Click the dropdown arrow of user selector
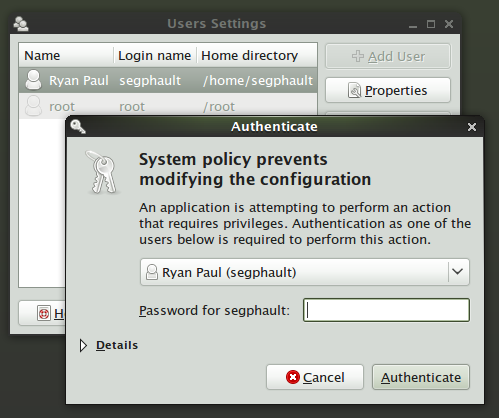This screenshot has width=499, height=418. (458, 272)
